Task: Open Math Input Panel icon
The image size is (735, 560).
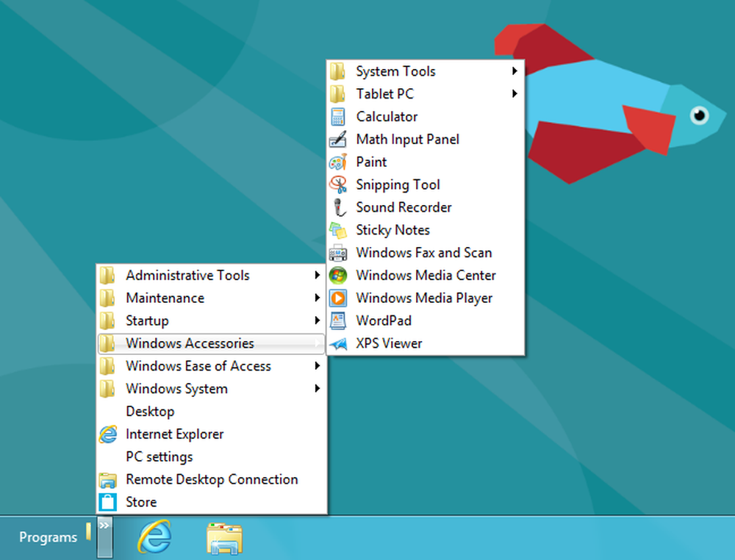Action: point(338,139)
